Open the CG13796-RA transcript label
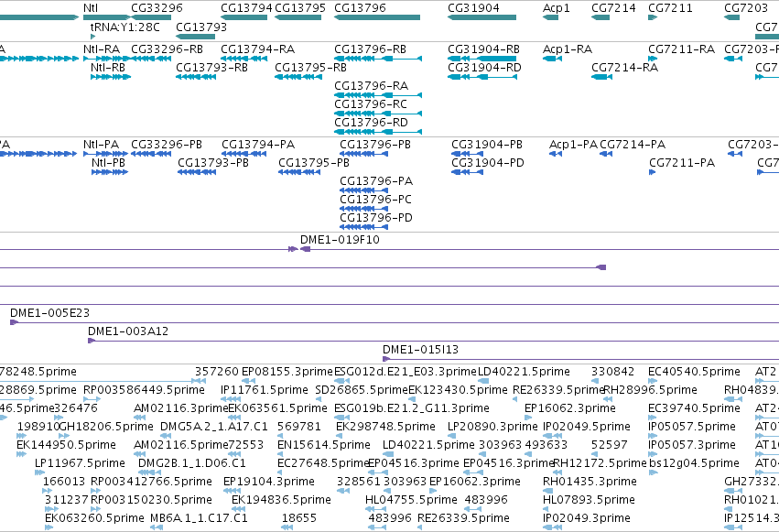The width and height of the screenshot is (779, 532). pyautogui.click(x=371, y=86)
